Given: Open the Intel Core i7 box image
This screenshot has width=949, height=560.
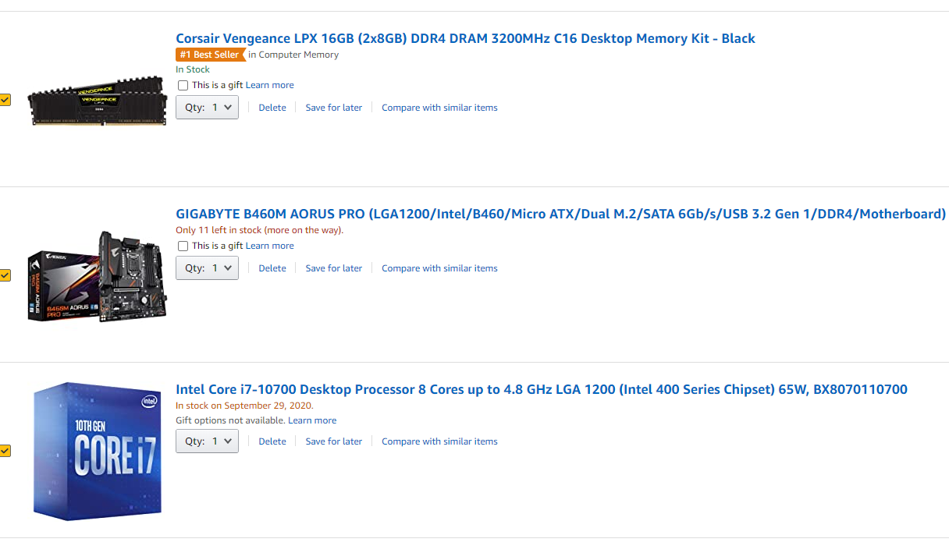Looking at the screenshot, I should pyautogui.click(x=97, y=450).
